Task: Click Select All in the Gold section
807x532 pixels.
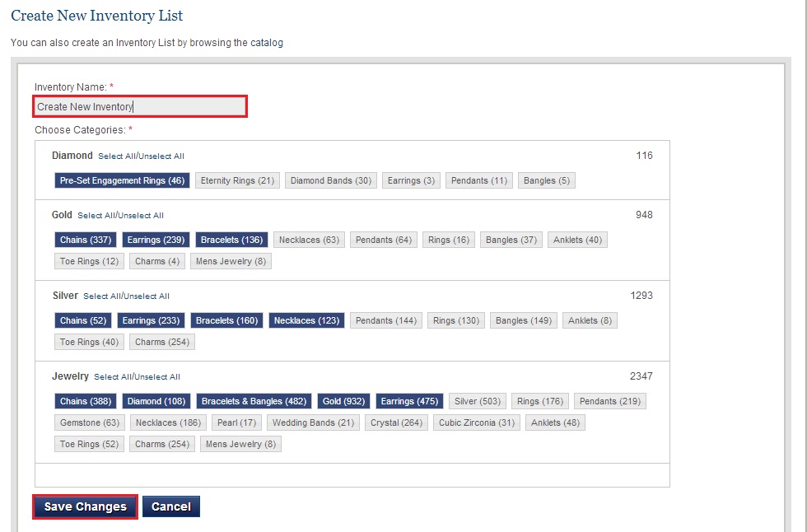Action: [x=97, y=215]
